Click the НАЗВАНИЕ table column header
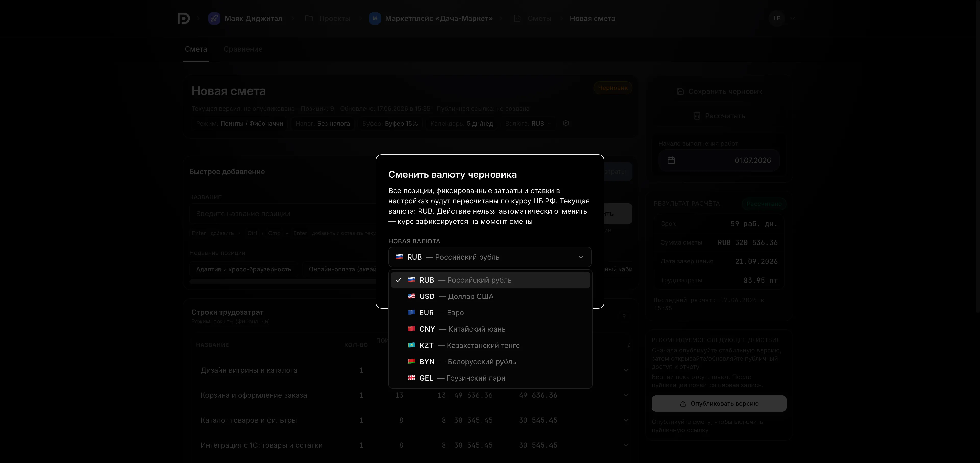980x463 pixels. pyautogui.click(x=212, y=345)
